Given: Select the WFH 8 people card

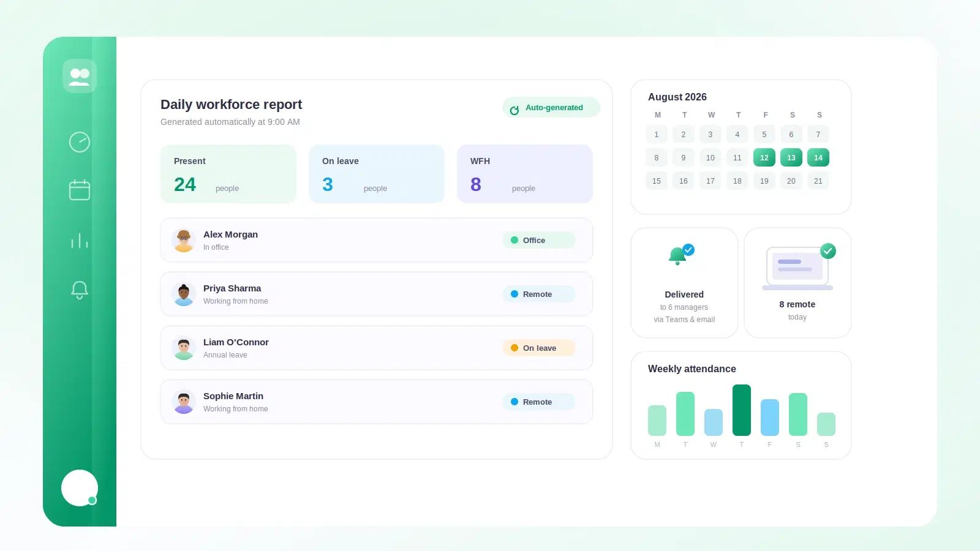Looking at the screenshot, I should click(x=525, y=174).
